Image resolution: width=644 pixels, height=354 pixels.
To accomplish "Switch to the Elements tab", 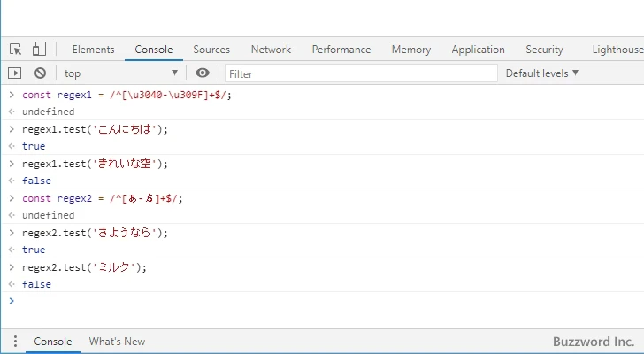I will (93, 50).
